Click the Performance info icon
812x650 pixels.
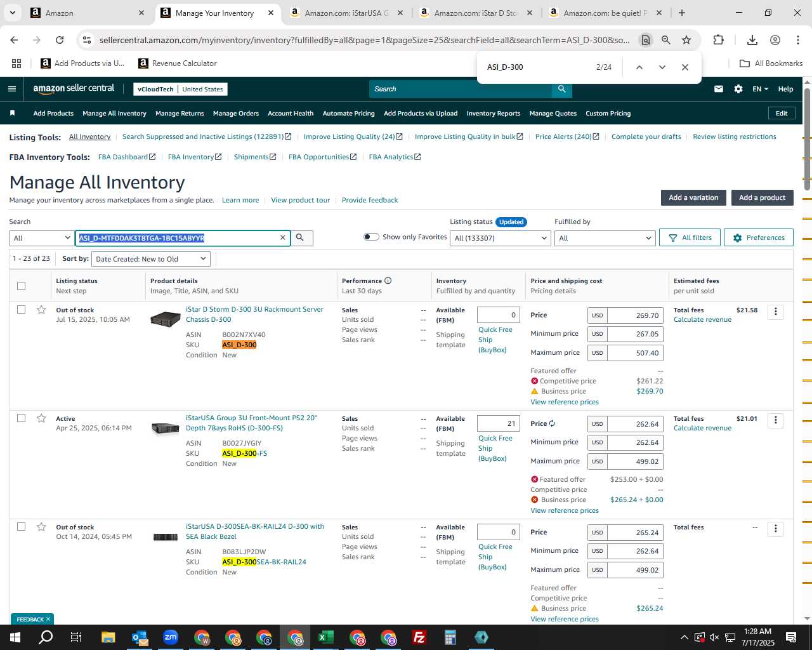coord(388,281)
